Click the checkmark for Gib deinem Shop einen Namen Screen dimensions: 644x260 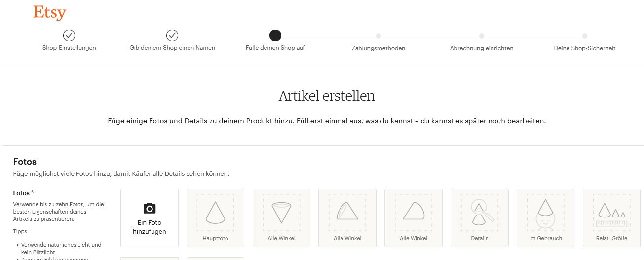pos(172,35)
